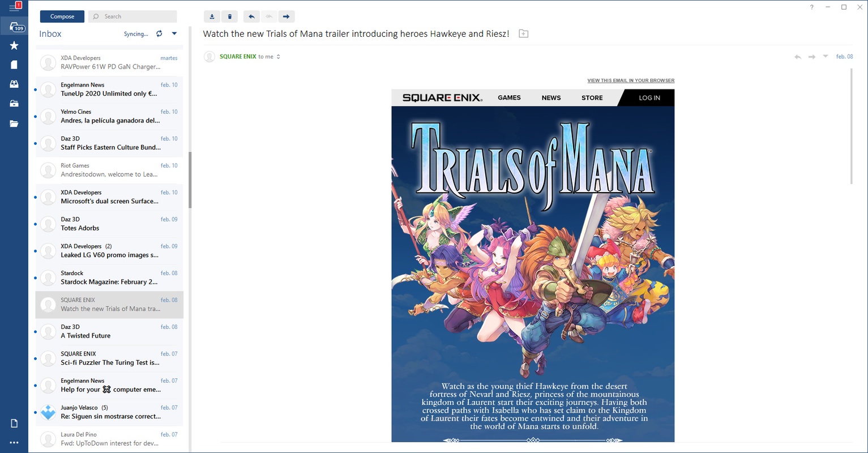Delete the message with the trash icon
Viewport: 868px width, 453px height.
[x=229, y=16]
